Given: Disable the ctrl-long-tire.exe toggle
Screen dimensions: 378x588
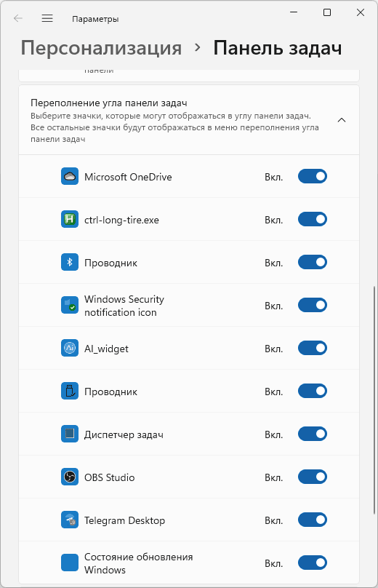Looking at the screenshot, I should [x=313, y=219].
